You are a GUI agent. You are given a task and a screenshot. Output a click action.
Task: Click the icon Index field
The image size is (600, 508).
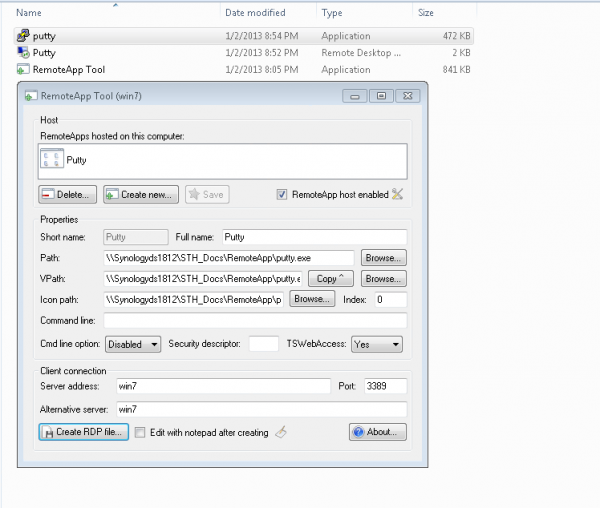(390, 300)
